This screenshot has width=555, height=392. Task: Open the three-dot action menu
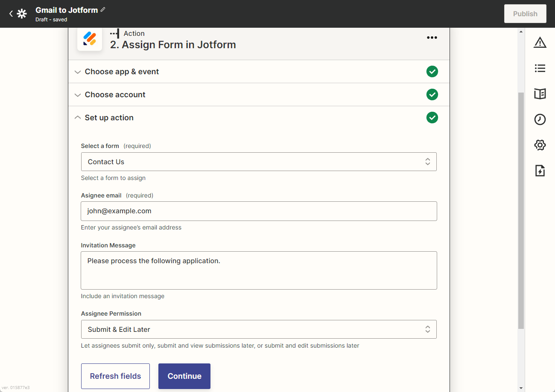(432, 38)
